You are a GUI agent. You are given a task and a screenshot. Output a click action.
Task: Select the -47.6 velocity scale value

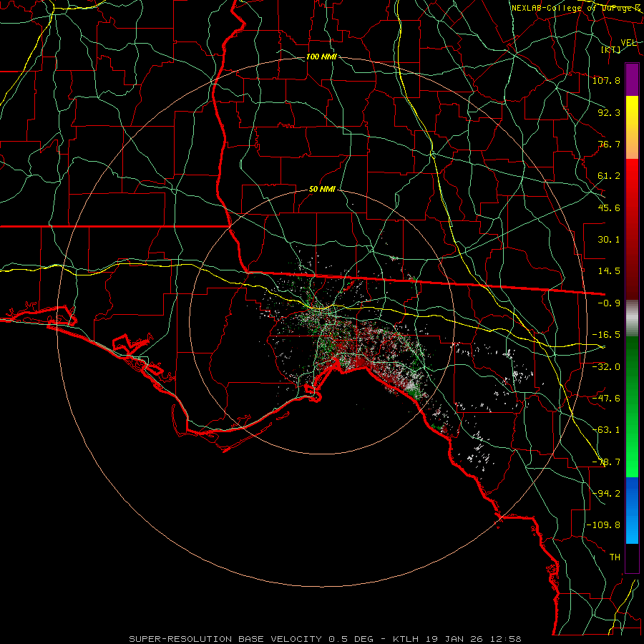pos(607,399)
